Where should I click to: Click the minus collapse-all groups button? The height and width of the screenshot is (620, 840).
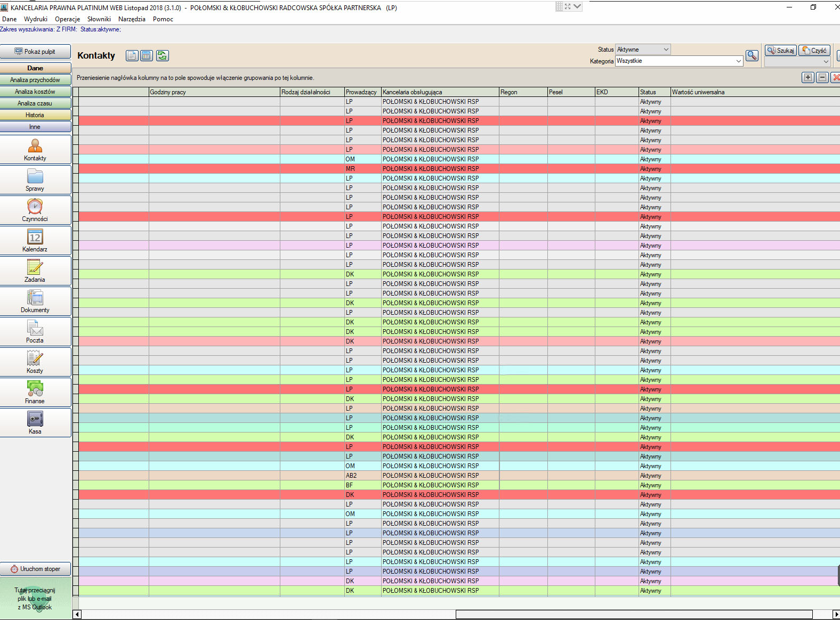pyautogui.click(x=822, y=77)
